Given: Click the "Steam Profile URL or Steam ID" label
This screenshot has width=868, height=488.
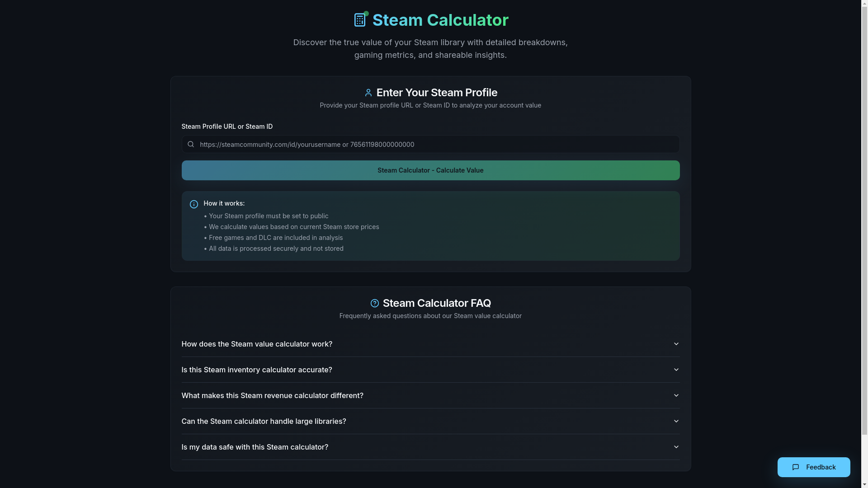Looking at the screenshot, I should (x=227, y=127).
